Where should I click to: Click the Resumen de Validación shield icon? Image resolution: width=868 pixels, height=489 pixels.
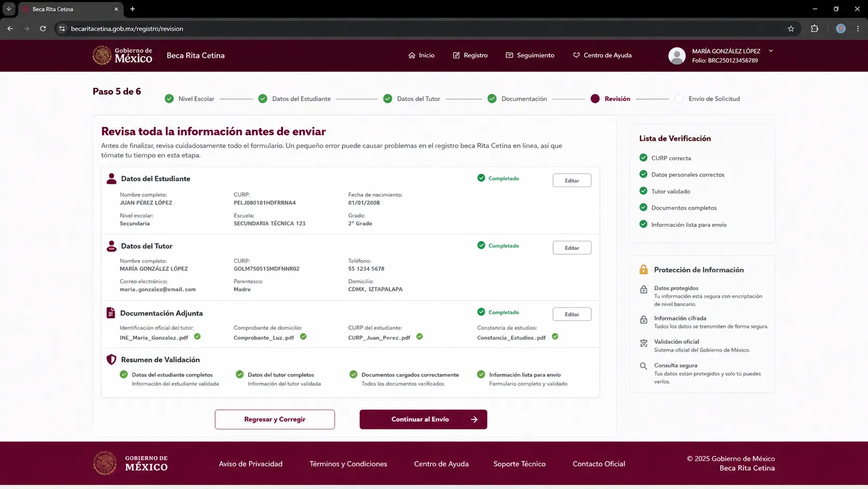[x=111, y=360]
